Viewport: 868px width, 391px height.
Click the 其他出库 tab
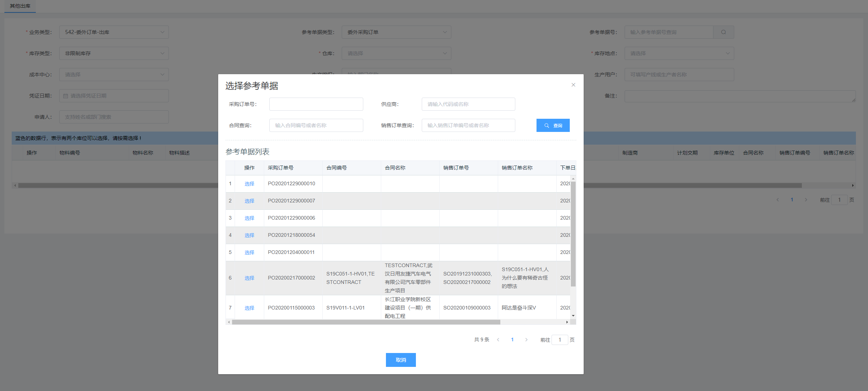(20, 6)
